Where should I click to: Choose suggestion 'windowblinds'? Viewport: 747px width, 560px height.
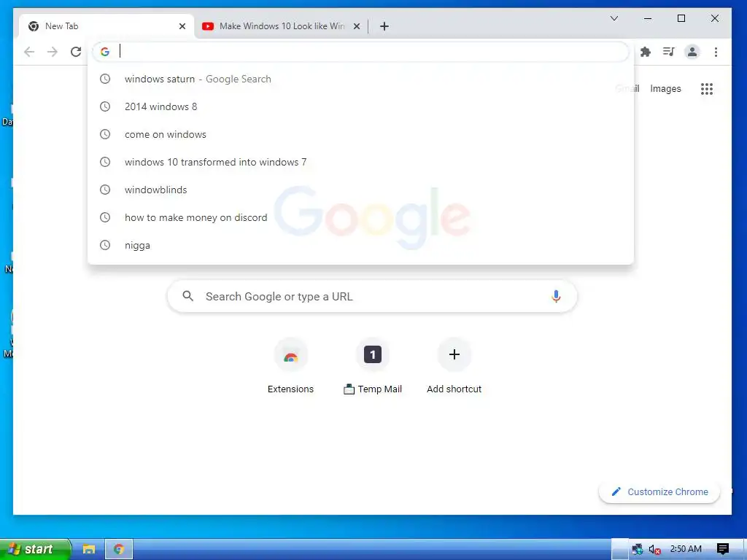(x=360, y=190)
